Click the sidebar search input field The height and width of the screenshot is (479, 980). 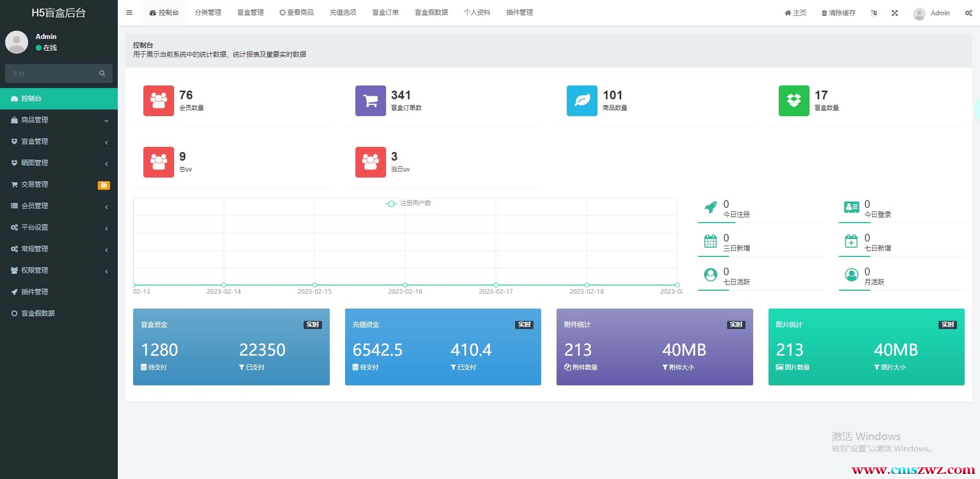pyautogui.click(x=51, y=74)
